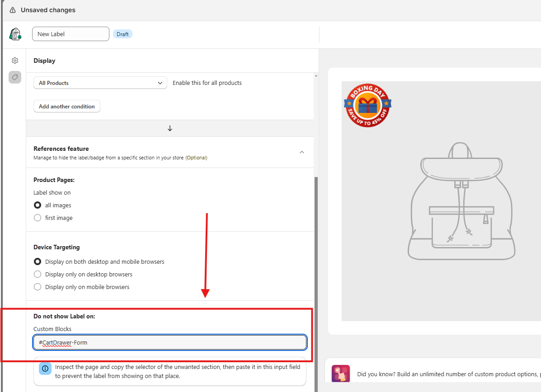Viewport: 541px width, 392px height.
Task: Select the "first image" radio option
Action: pos(38,218)
